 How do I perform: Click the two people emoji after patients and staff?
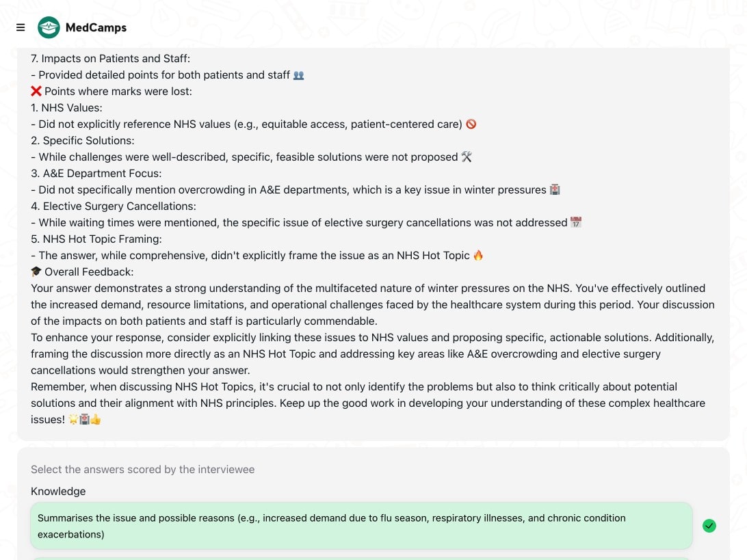[298, 75]
